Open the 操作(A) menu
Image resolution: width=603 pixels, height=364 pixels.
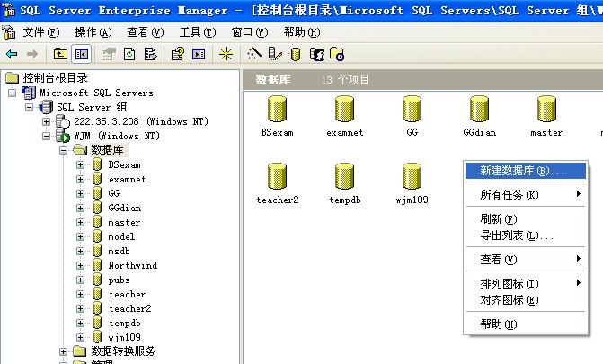(x=93, y=32)
